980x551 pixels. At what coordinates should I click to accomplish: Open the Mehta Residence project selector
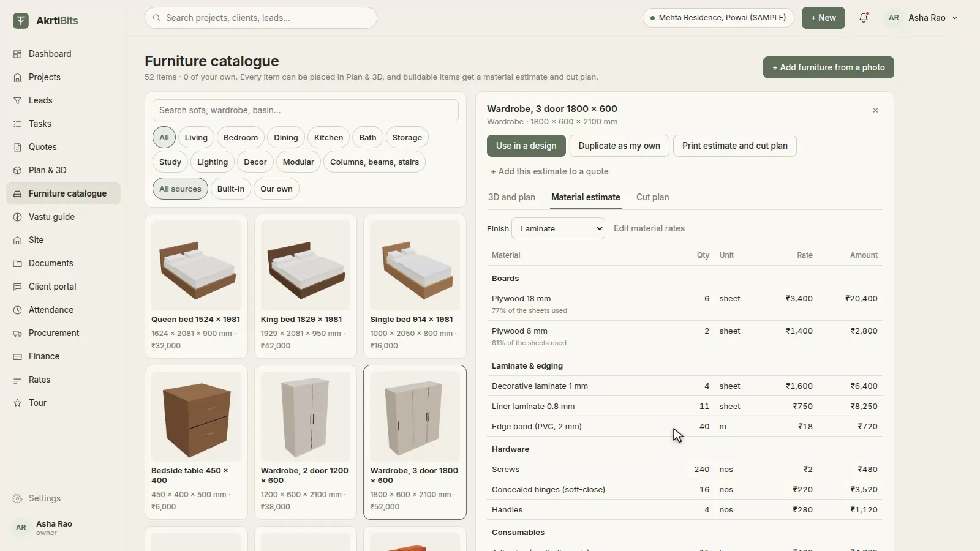[x=718, y=18]
